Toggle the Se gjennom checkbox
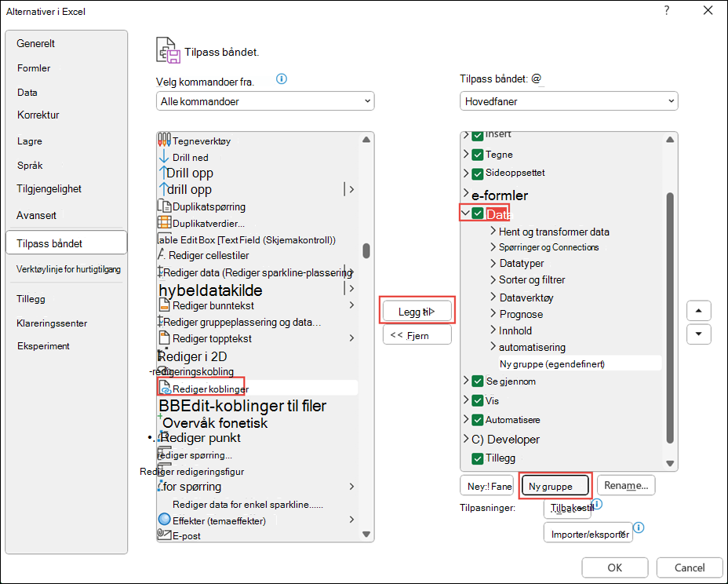 coord(477,381)
